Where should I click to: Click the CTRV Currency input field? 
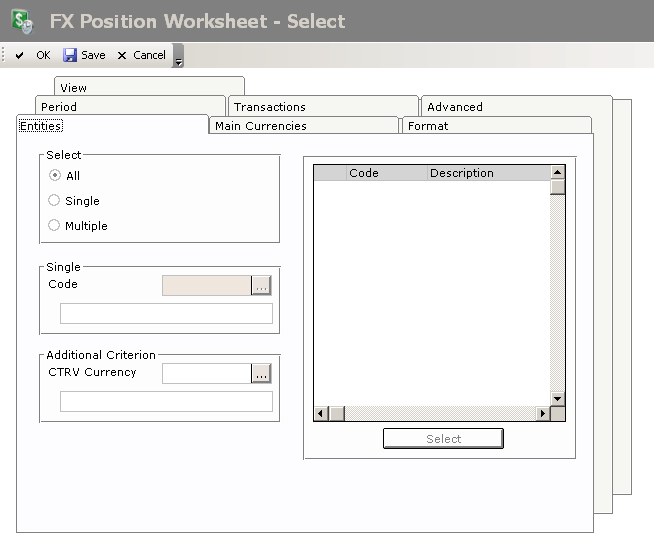[x=206, y=374]
